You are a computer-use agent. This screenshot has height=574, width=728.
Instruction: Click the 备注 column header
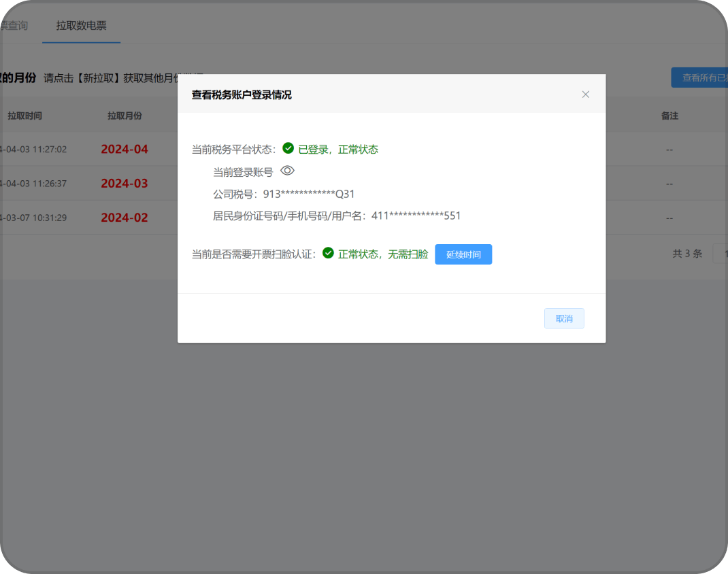point(669,116)
